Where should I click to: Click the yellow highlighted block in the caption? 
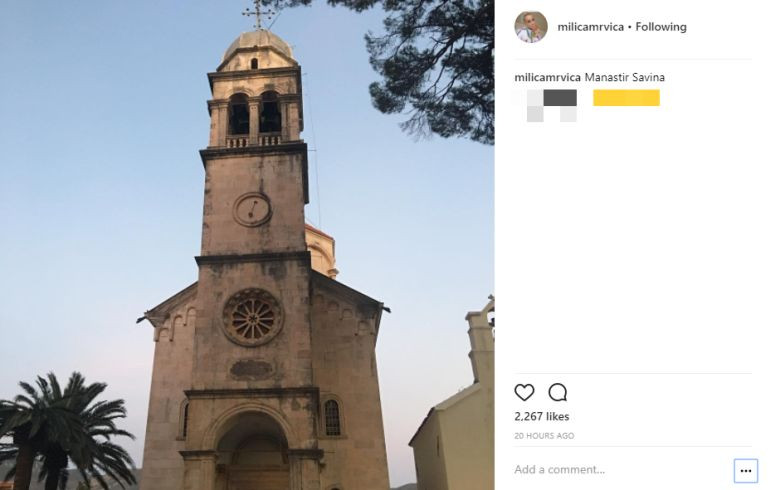point(626,98)
